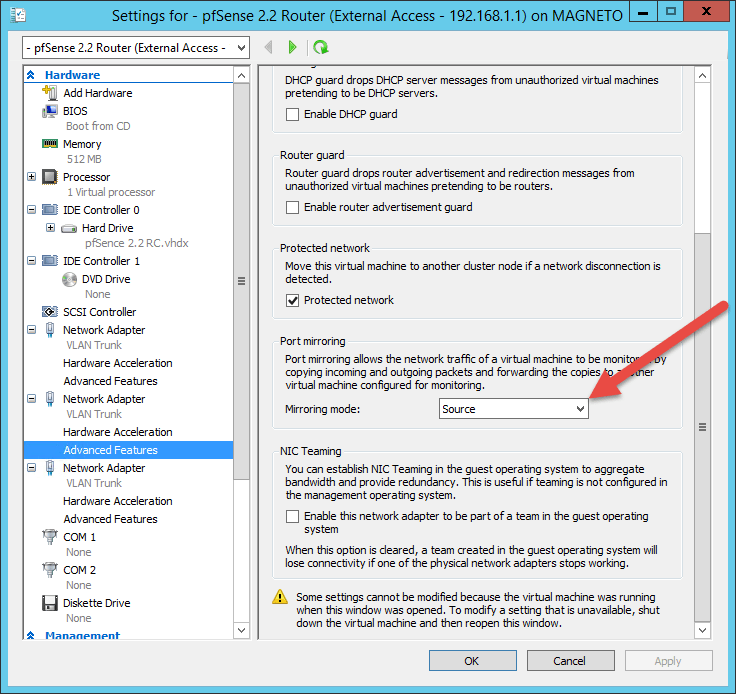Click the Add Hardware label
The width and height of the screenshot is (736, 694).
(98, 93)
